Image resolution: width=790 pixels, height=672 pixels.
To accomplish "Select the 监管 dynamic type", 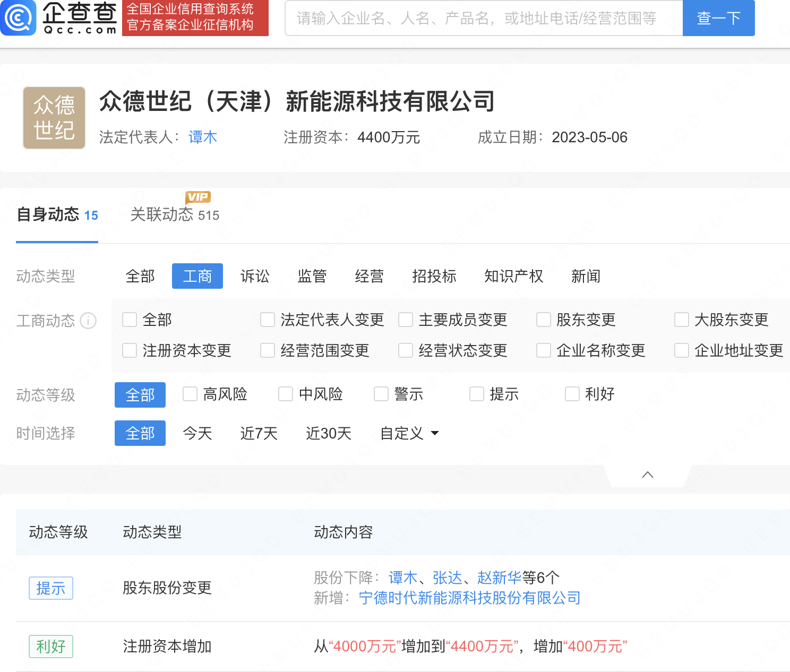I will (x=312, y=276).
